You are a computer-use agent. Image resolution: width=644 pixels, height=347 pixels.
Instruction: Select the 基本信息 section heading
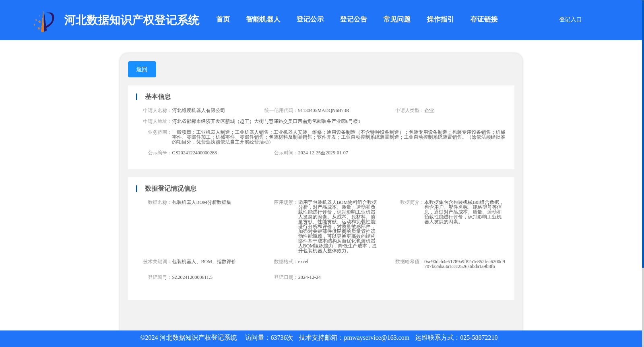click(158, 97)
